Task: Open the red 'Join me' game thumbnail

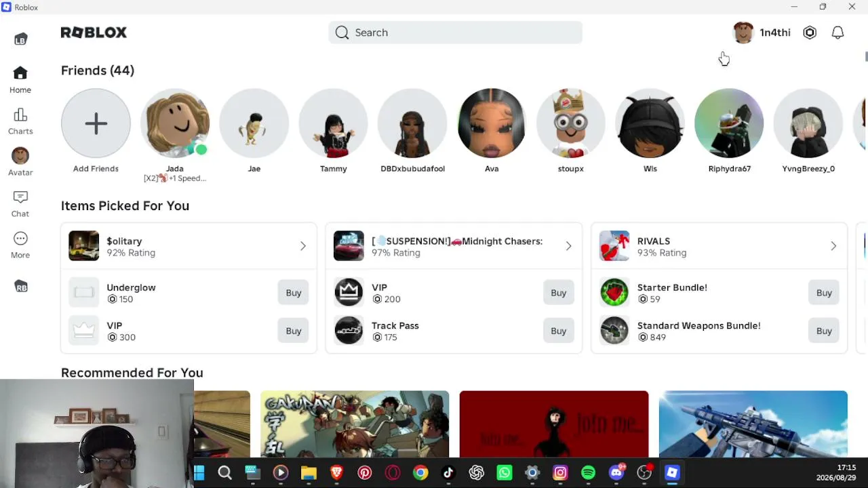Action: tap(554, 424)
